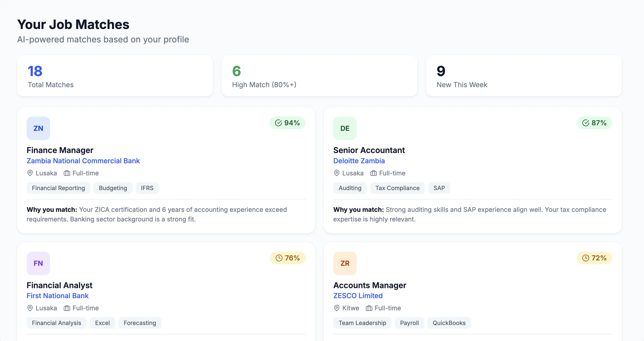Image resolution: width=644 pixels, height=341 pixels.
Task: Click the 94% match score badge
Action: tap(287, 123)
